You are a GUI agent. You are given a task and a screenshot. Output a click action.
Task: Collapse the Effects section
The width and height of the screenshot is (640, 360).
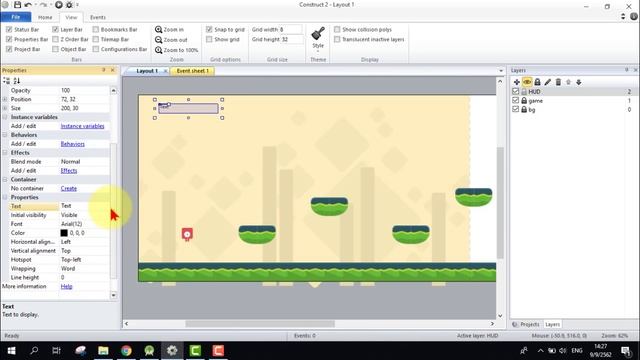[5, 153]
